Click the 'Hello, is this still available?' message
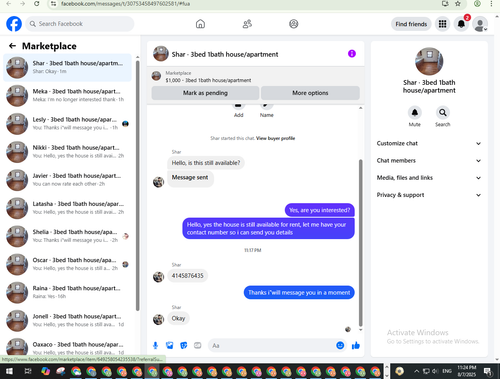This screenshot has width=500, height=379. click(x=206, y=163)
